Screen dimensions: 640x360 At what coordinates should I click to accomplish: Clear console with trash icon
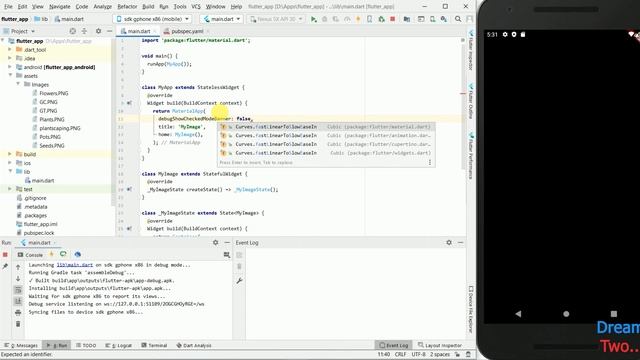[18, 324]
